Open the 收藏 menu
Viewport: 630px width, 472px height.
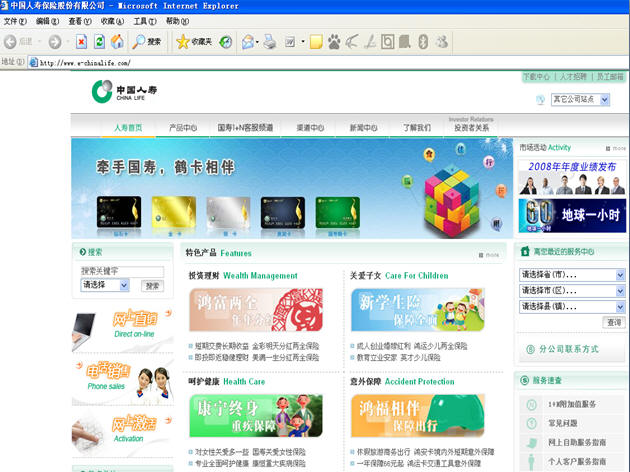tap(112, 21)
